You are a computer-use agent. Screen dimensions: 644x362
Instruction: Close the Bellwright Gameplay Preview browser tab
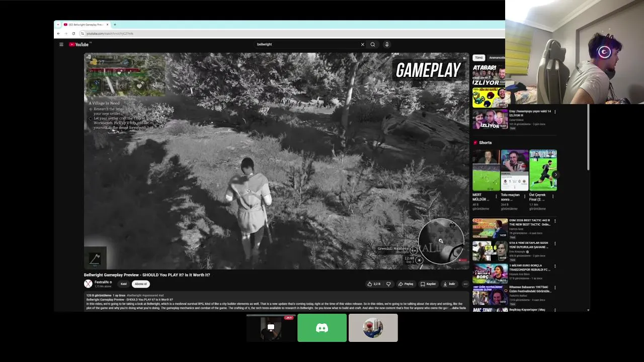click(107, 25)
